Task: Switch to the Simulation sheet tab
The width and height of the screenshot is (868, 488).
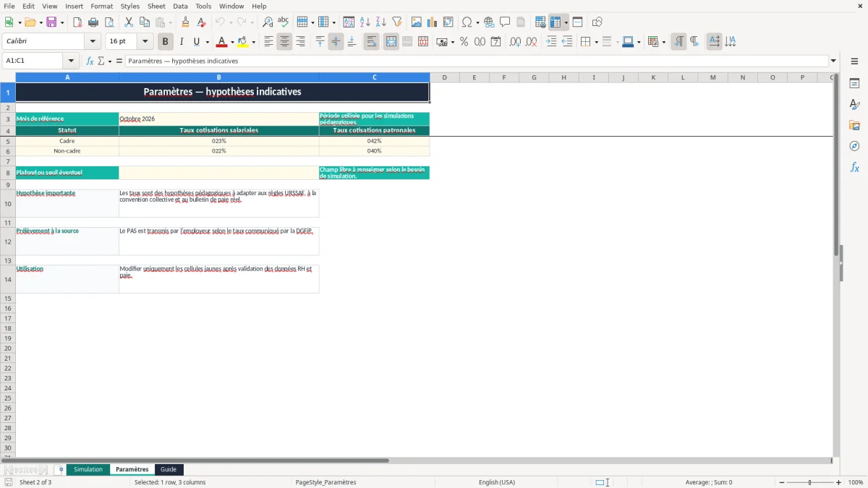Action: [88, 469]
